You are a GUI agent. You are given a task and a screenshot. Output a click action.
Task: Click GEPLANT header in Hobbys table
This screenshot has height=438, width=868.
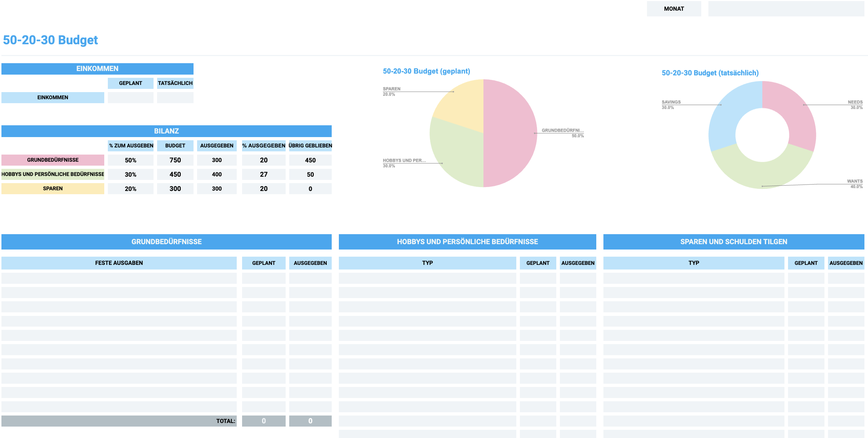[x=538, y=263]
